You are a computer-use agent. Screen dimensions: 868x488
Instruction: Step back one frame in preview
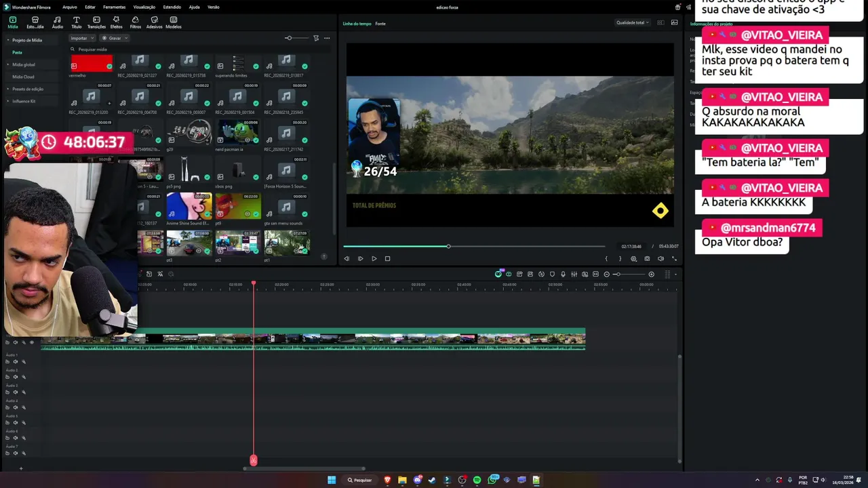(x=347, y=258)
